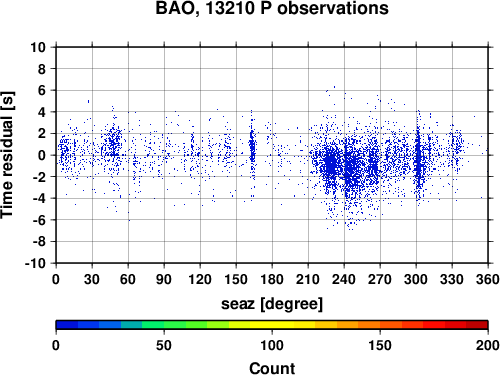
Task: Click y-axis tick label "10"
Action: pos(38,47)
